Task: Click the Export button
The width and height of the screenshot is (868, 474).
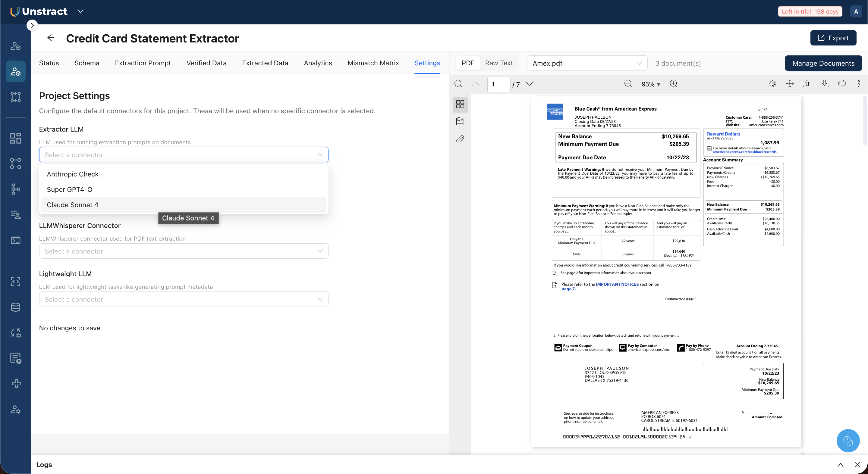Action: click(x=833, y=38)
